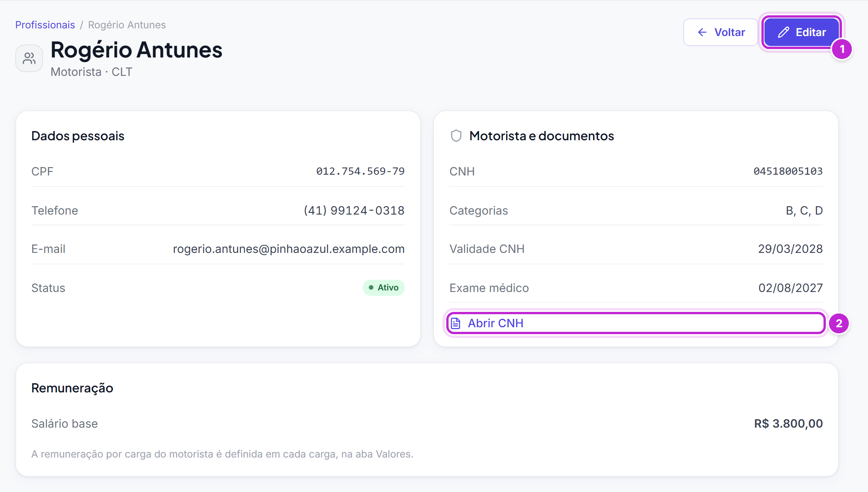This screenshot has height=492, width=868.
Task: Click the e-mail rogerio.antunes@pinhaoazul.example.com
Action: (289, 249)
